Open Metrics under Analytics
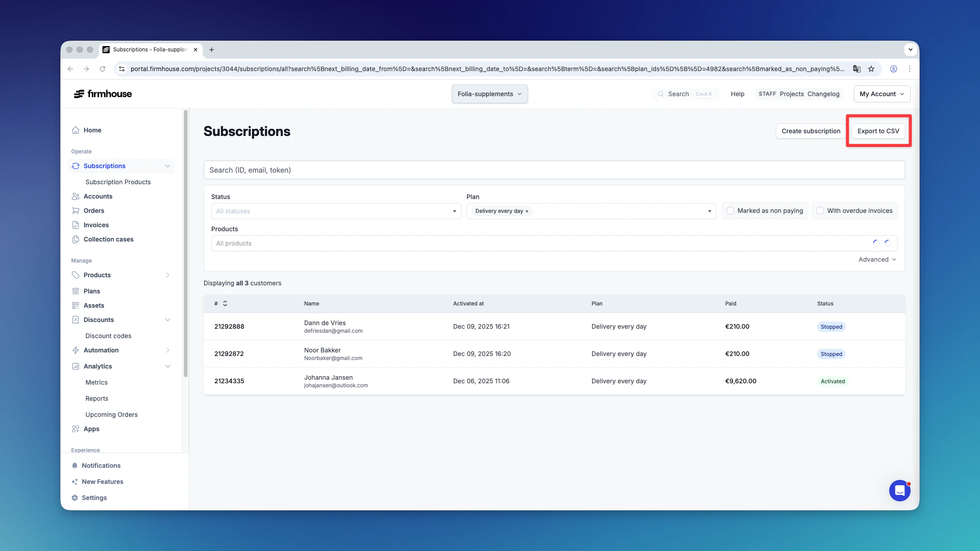Viewport: 980px width, 551px height. (97, 382)
